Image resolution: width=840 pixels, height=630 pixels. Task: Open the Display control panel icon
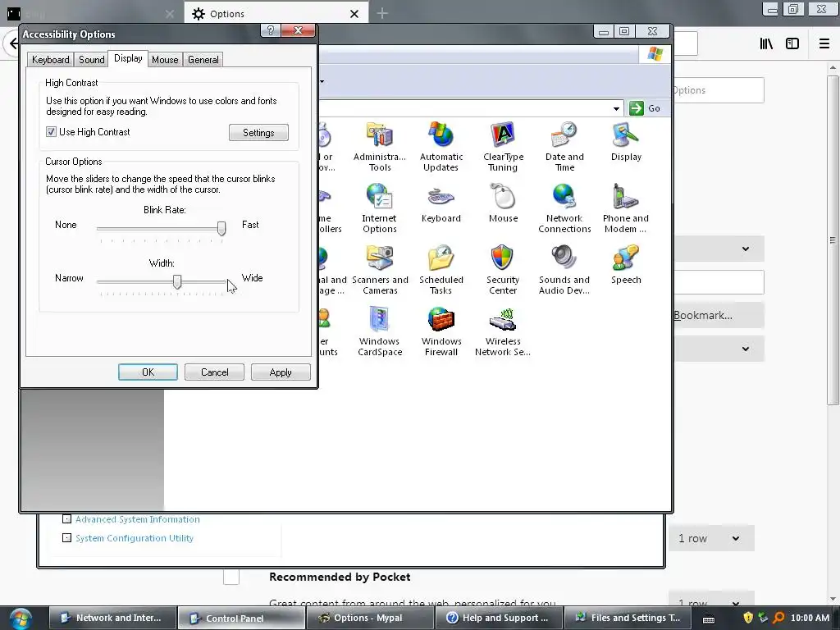point(626,141)
